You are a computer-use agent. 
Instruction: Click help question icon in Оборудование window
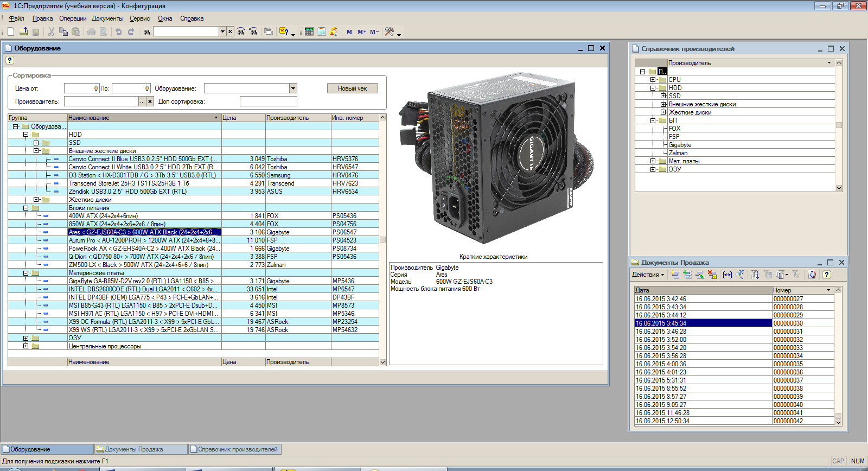[x=9, y=60]
